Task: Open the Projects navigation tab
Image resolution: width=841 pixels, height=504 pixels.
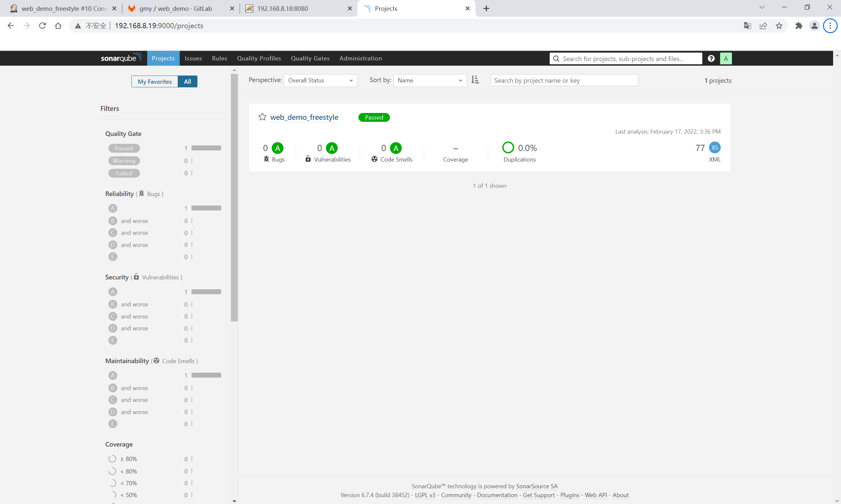Action: tap(163, 58)
